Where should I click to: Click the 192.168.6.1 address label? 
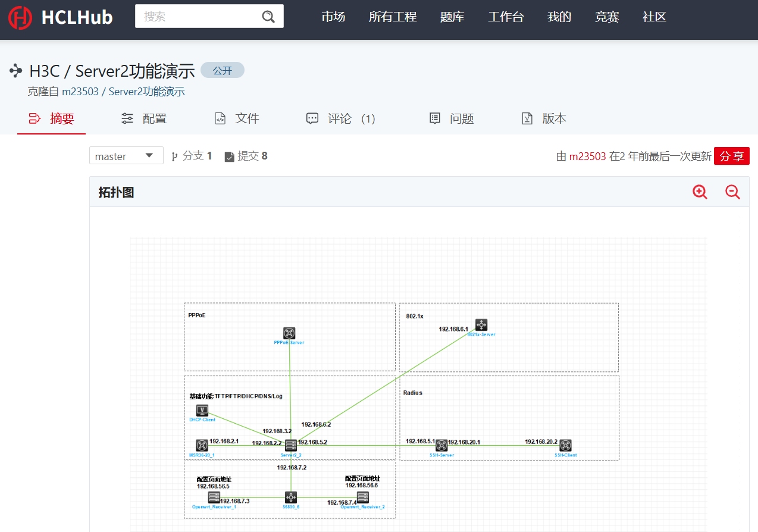453,328
